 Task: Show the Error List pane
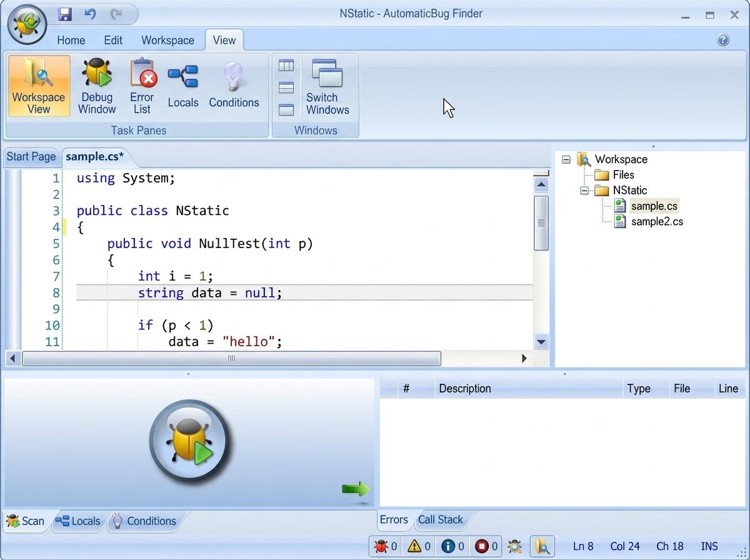pyautogui.click(x=142, y=86)
